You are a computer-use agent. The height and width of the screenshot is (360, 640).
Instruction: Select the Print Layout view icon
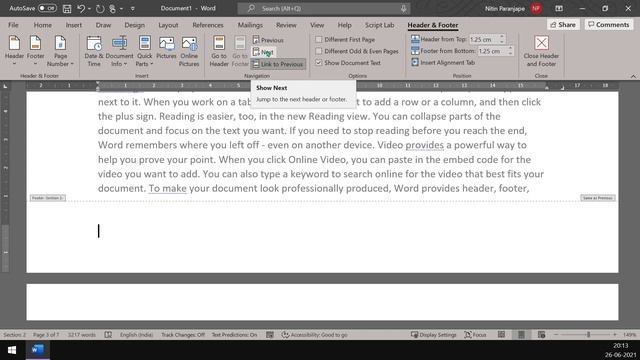tap(521, 335)
